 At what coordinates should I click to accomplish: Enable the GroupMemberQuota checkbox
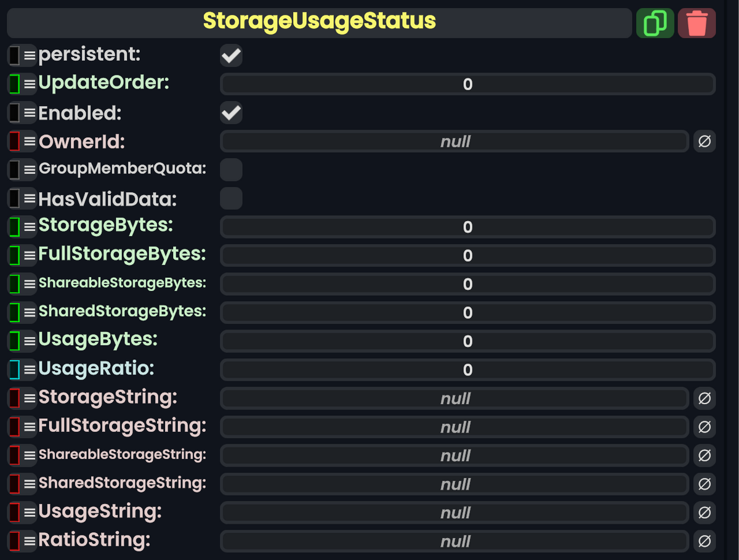pyautogui.click(x=231, y=169)
